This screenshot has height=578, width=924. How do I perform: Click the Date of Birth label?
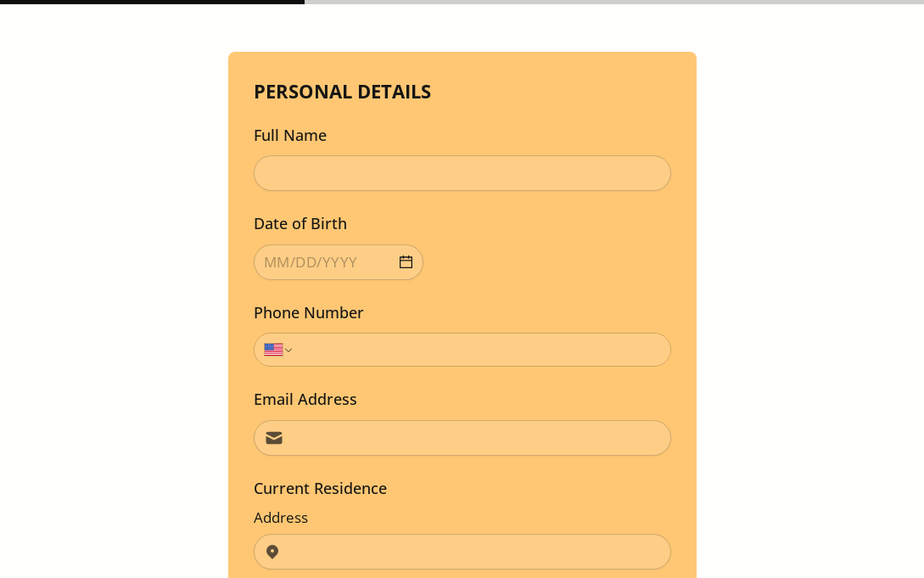pos(300,223)
